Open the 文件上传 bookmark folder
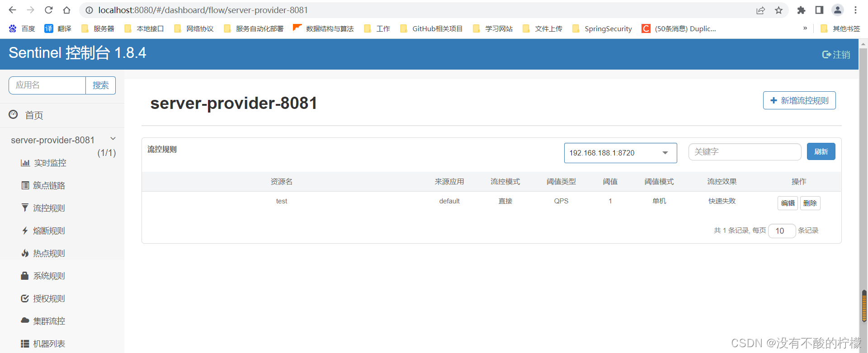Image resolution: width=868 pixels, height=353 pixels. click(542, 28)
